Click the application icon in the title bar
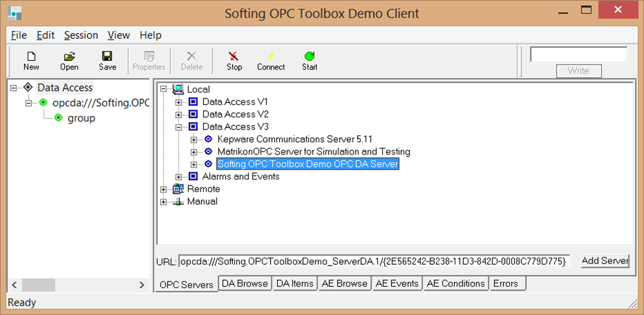This screenshot has height=315, width=644. pyautogui.click(x=15, y=14)
